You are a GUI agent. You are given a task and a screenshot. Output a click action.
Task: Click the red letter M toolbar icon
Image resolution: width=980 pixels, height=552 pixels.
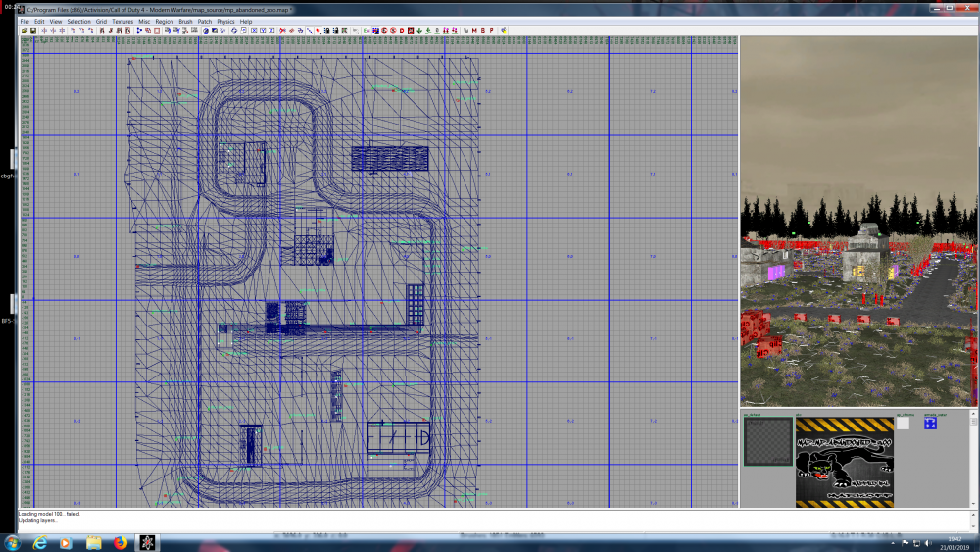(x=474, y=31)
